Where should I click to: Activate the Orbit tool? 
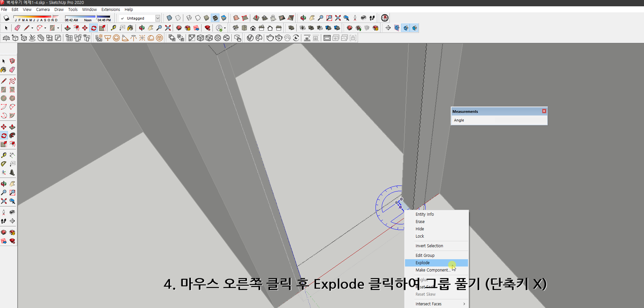click(x=4, y=184)
